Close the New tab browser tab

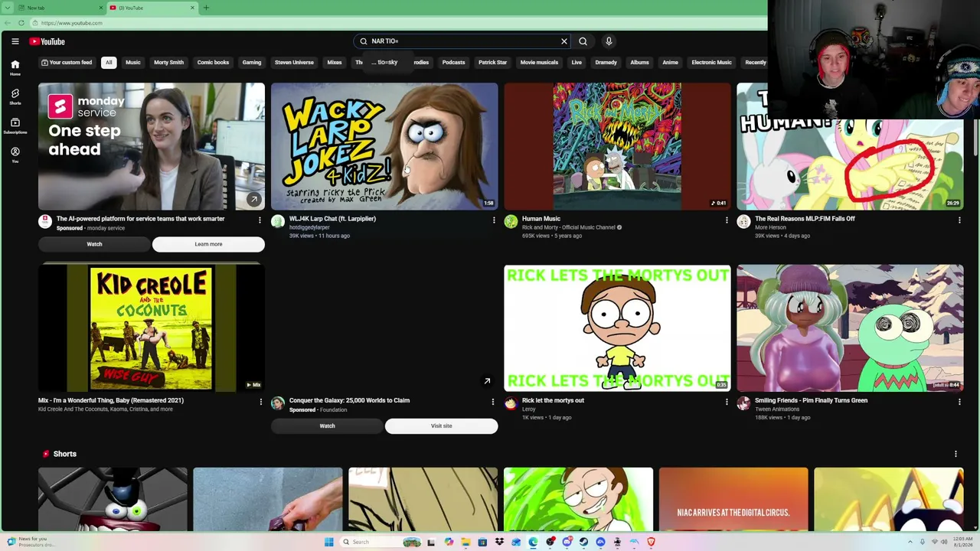pyautogui.click(x=100, y=8)
